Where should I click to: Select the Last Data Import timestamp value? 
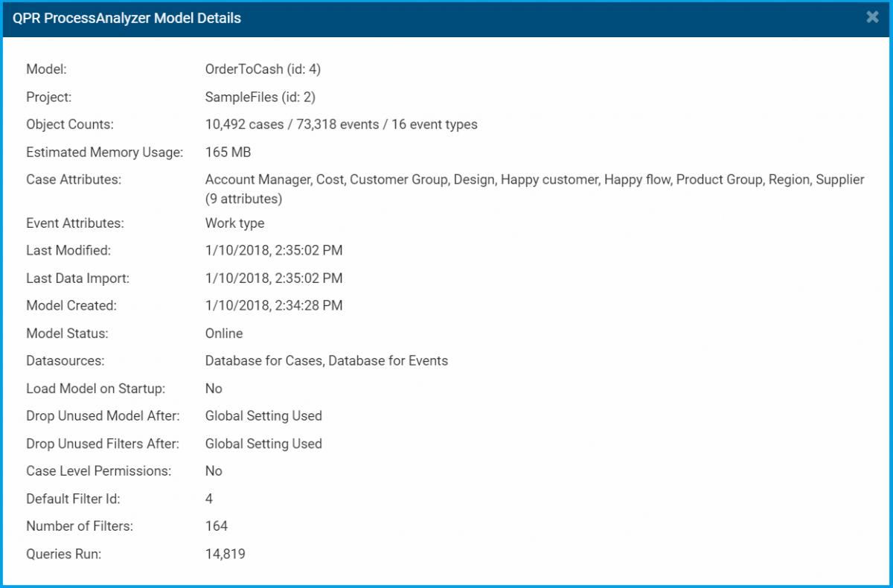tap(274, 278)
